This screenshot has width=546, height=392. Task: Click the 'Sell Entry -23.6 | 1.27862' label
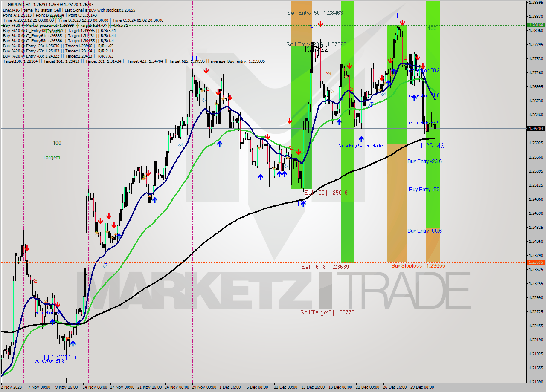tap(316, 44)
